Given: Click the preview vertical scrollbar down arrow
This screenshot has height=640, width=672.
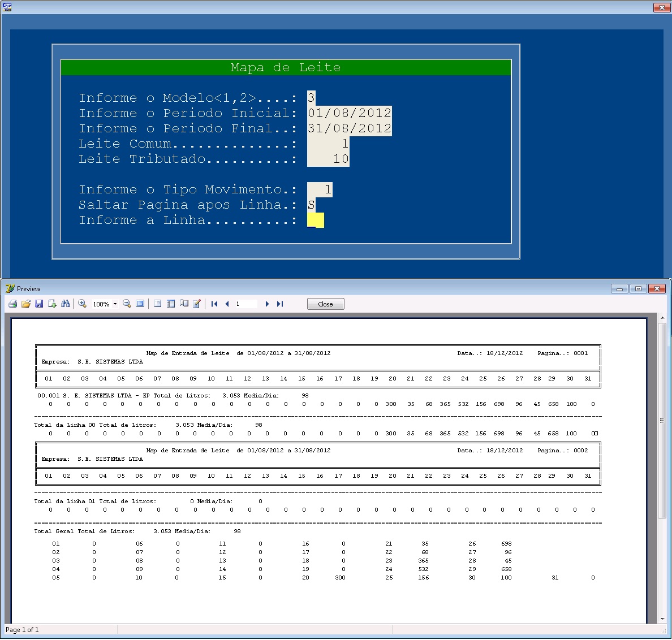Looking at the screenshot, I should click(x=662, y=619).
